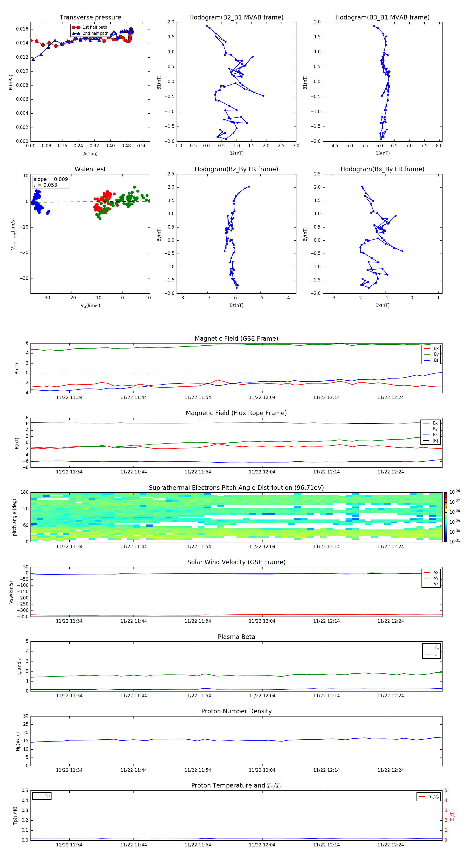
Task: Select the "1st half path" legend entry
Action: pos(90,27)
